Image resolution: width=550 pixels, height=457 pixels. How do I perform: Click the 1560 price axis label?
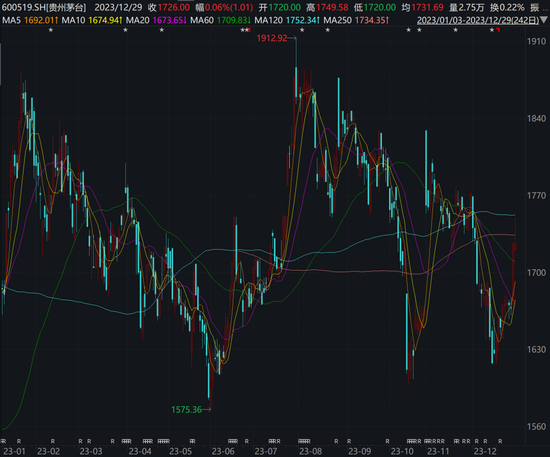pyautogui.click(x=536, y=426)
